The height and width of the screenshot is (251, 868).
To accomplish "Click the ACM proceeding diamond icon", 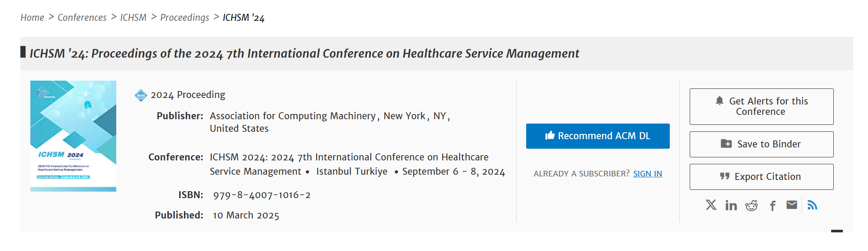I will pos(141,95).
